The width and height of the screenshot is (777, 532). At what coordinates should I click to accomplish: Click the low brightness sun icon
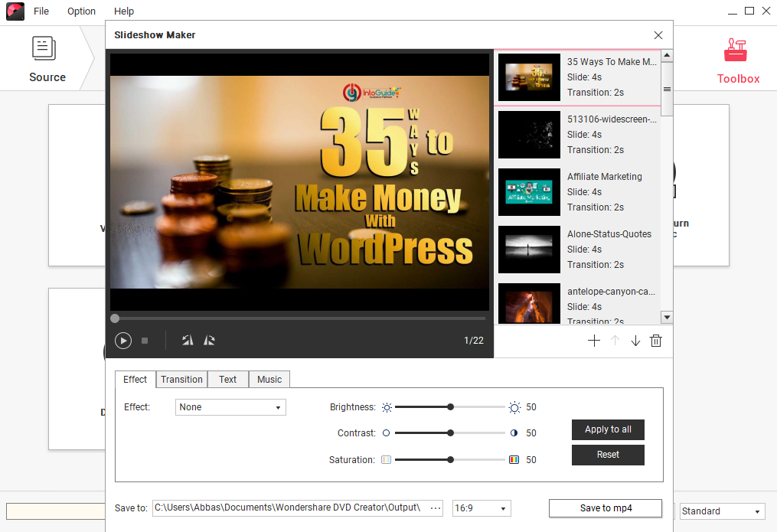(x=387, y=407)
